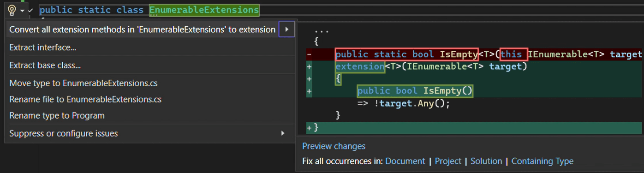
Task: Choose Extract base class... option
Action: click(45, 66)
